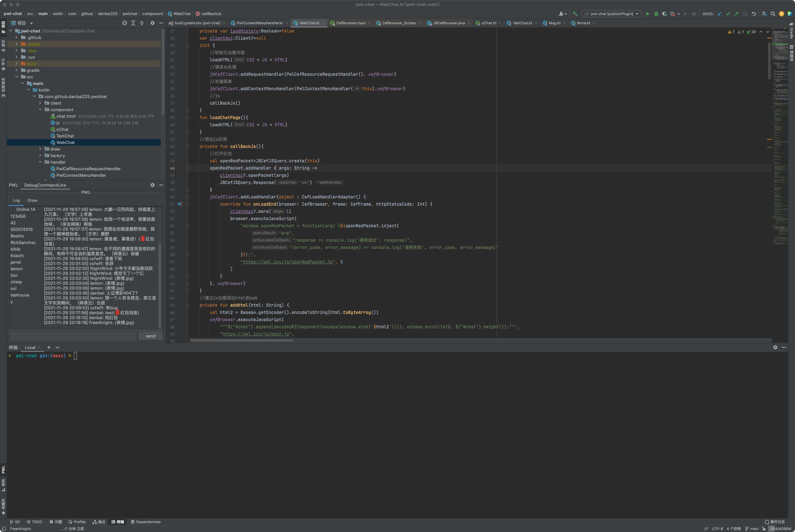Open the event log in status bar

click(x=775, y=522)
